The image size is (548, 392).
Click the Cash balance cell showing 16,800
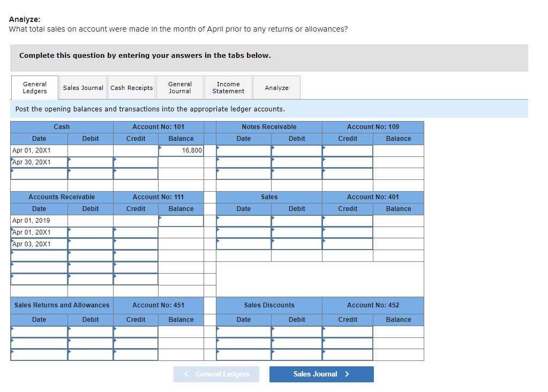181,150
